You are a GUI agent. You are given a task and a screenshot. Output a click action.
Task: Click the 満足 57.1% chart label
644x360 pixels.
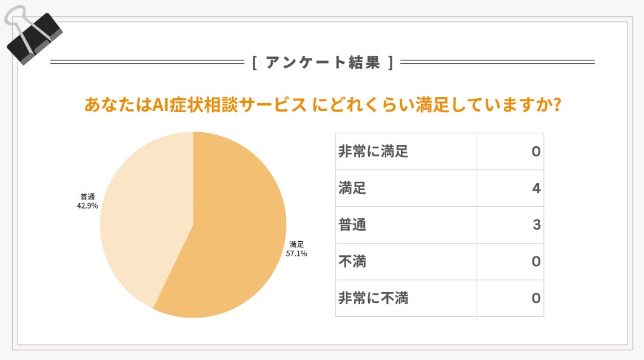[297, 249]
